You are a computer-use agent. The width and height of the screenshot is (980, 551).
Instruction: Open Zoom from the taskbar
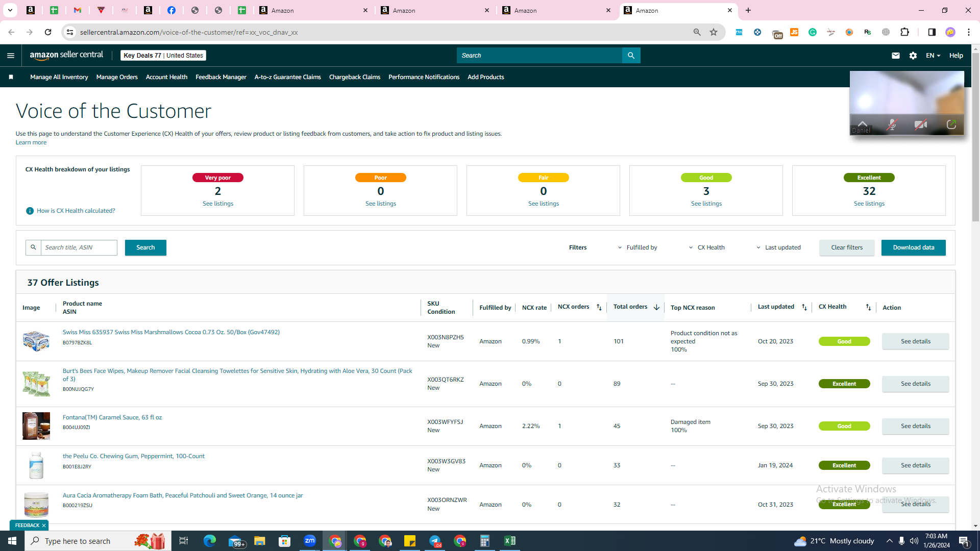pos(310,541)
